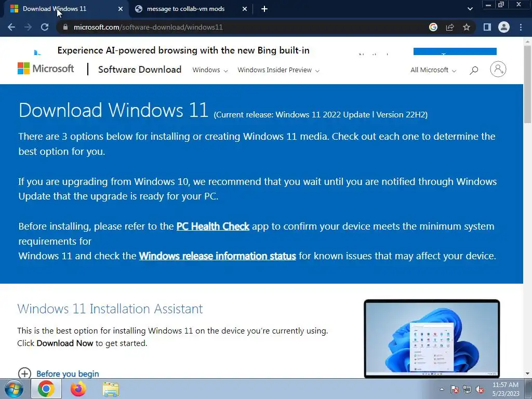Show hidden system tray icons

[x=442, y=389]
